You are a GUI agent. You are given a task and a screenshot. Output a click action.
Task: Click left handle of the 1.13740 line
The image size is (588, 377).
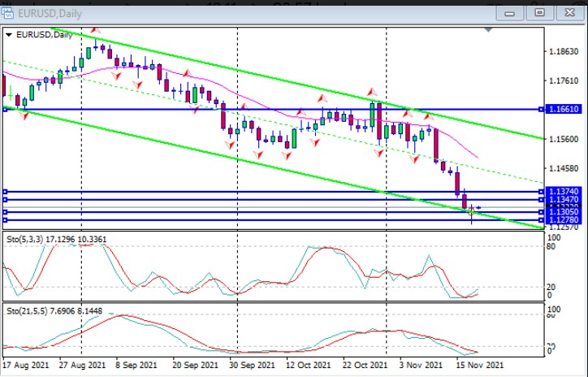5,192
